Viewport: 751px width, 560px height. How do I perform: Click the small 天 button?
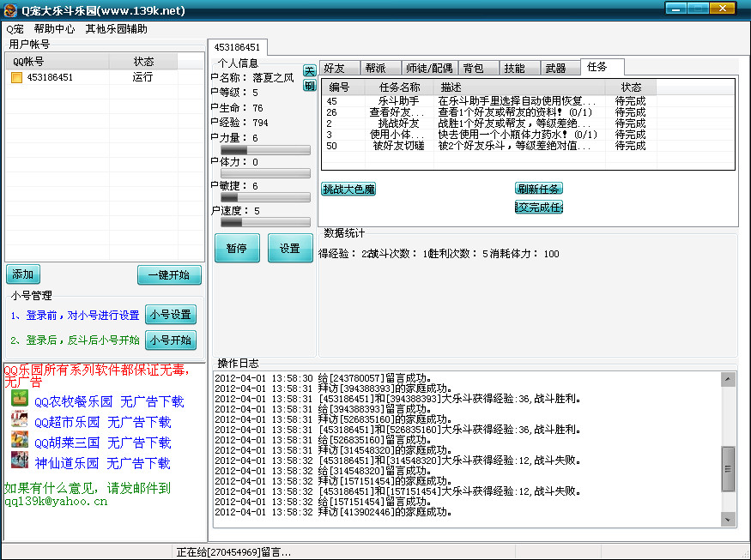tap(309, 71)
